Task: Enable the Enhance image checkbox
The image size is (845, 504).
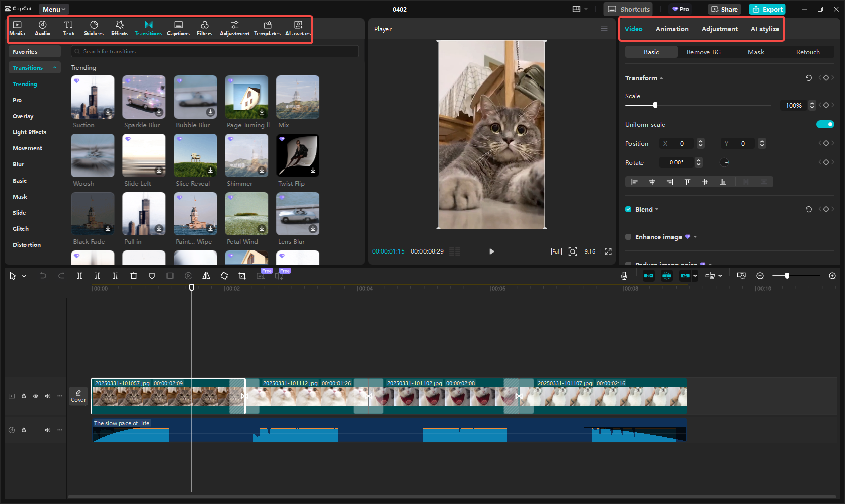Action: pos(628,237)
